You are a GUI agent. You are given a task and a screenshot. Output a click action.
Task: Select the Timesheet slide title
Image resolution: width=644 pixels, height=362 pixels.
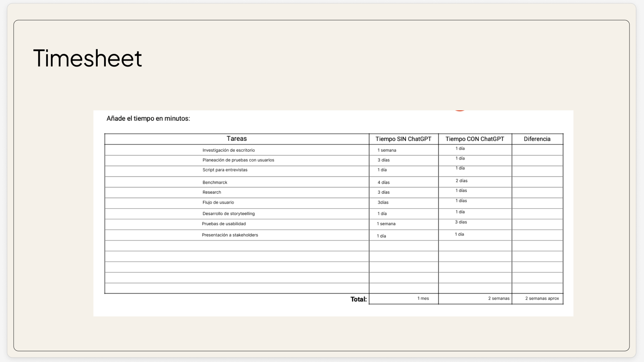pos(87,58)
